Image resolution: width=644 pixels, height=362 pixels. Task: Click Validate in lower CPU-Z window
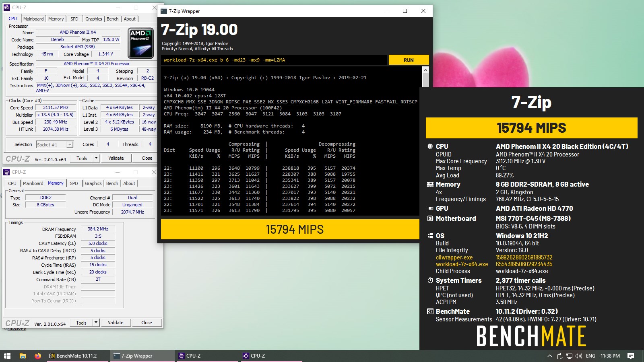coord(116,323)
